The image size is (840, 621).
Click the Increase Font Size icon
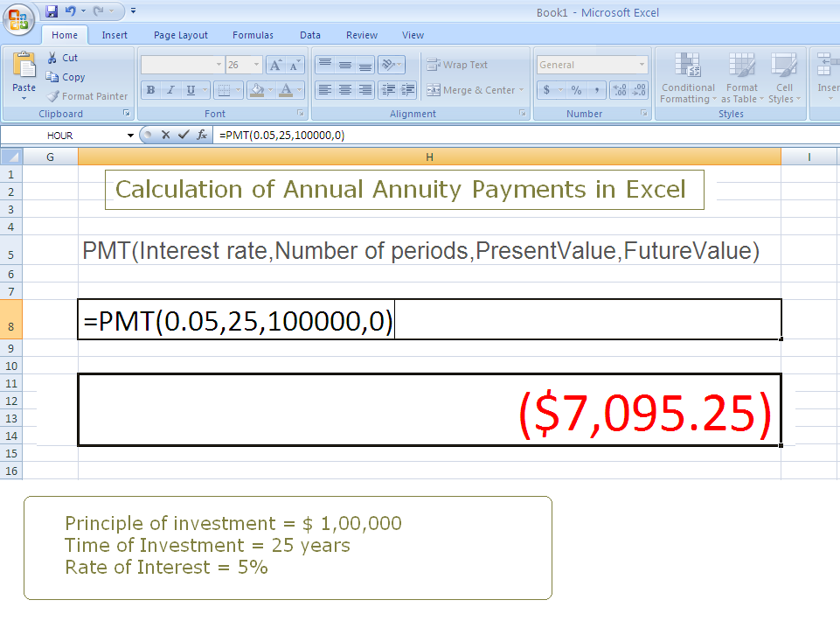click(x=274, y=64)
